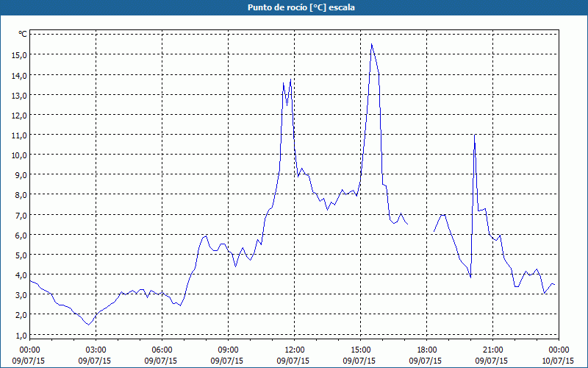The image size is (588, 368).
Task: Click the 12,0 y-axis label
Action: [x=19, y=115]
